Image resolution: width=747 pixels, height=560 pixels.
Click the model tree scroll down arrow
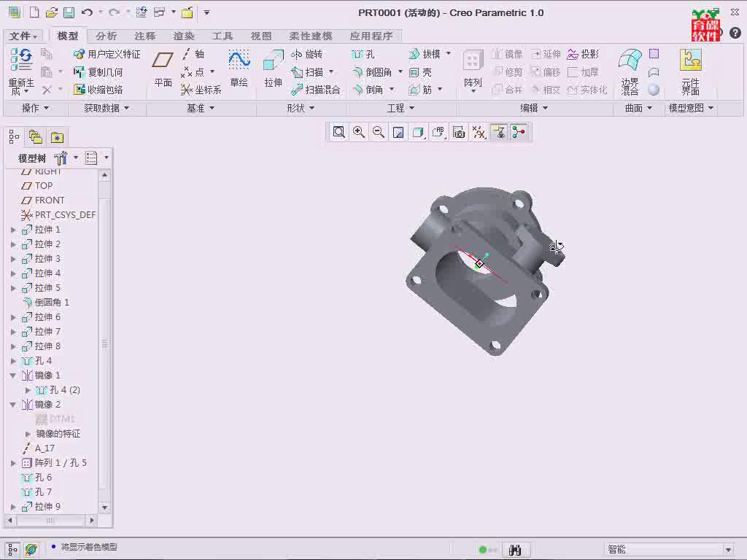105,507
